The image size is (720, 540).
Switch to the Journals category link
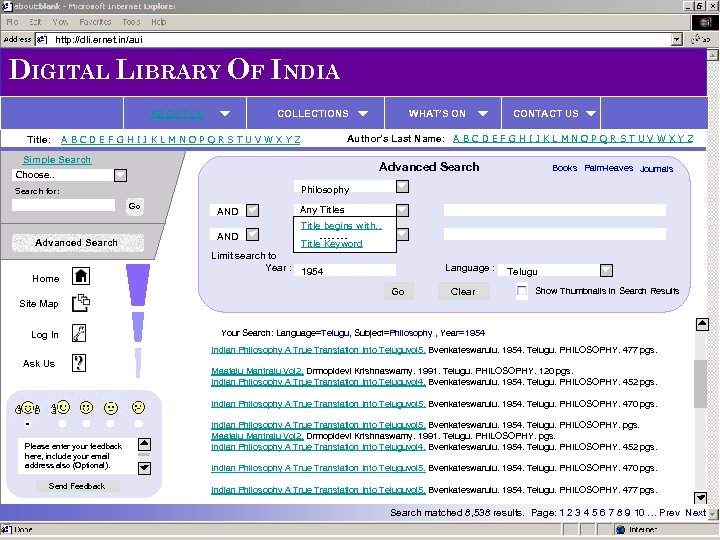(x=656, y=169)
